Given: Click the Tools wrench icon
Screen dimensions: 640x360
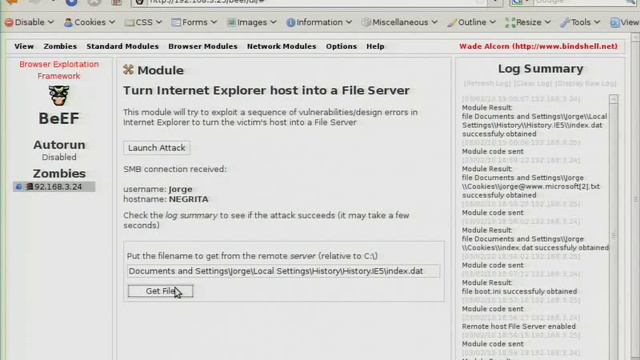Looking at the screenshot, I should (565, 22).
